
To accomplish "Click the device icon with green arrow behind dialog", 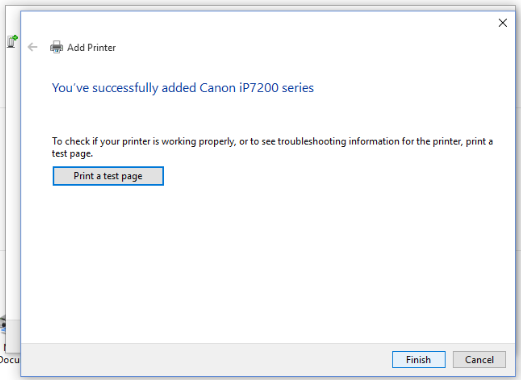I will point(12,42).
